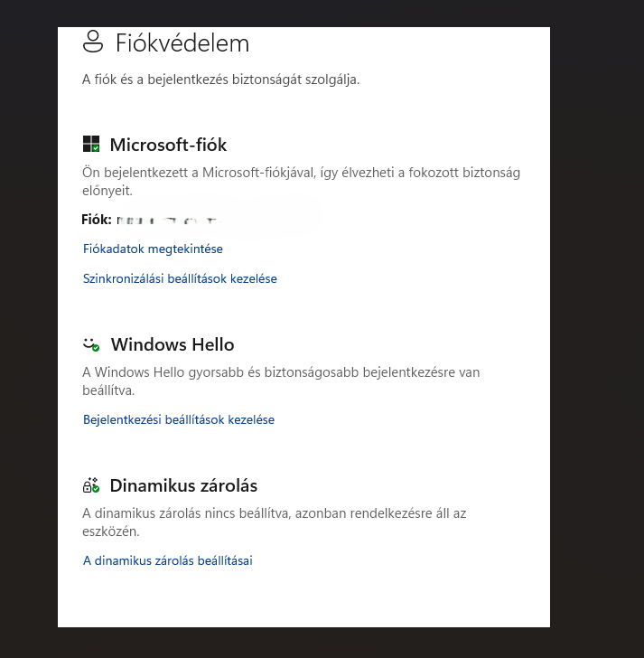The width and height of the screenshot is (644, 658).
Task: Open A dinamikus zárolás beállításai link
Action: [x=168, y=560]
